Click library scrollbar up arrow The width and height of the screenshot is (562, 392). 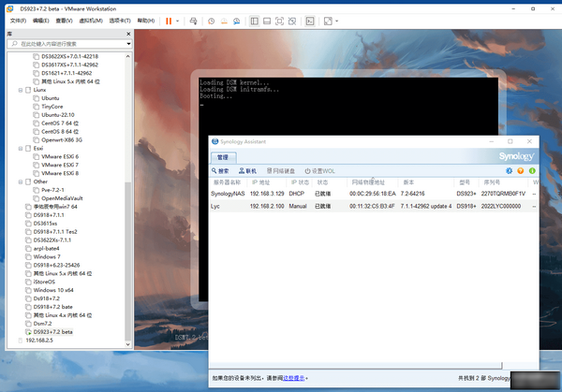click(x=128, y=56)
